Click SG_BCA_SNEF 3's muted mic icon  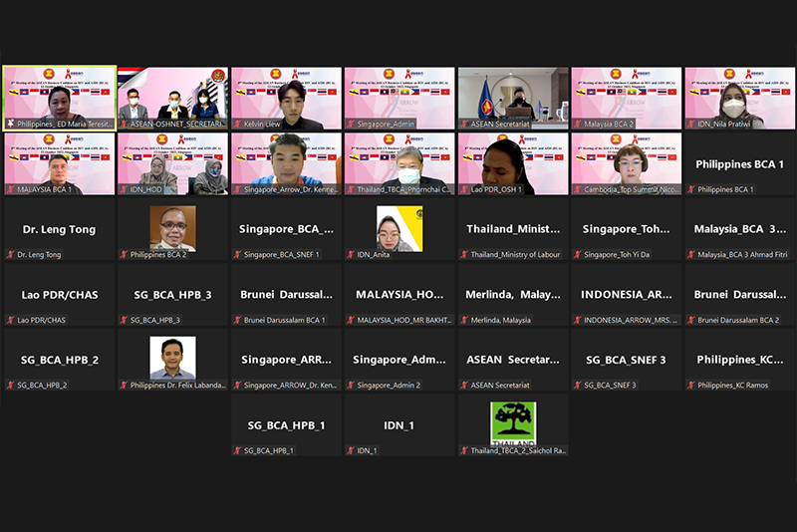pos(578,386)
